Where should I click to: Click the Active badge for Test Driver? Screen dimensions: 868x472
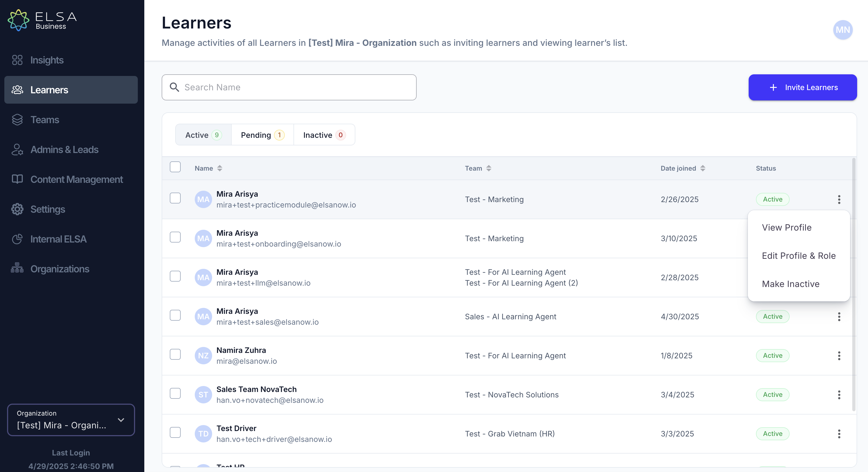(x=772, y=434)
